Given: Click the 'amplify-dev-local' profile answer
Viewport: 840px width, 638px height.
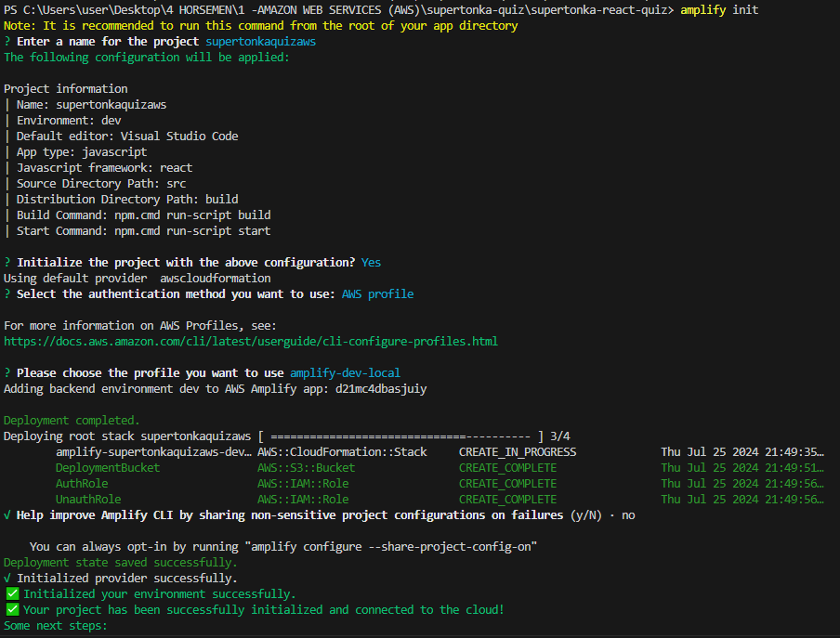Looking at the screenshot, I should tap(345, 373).
